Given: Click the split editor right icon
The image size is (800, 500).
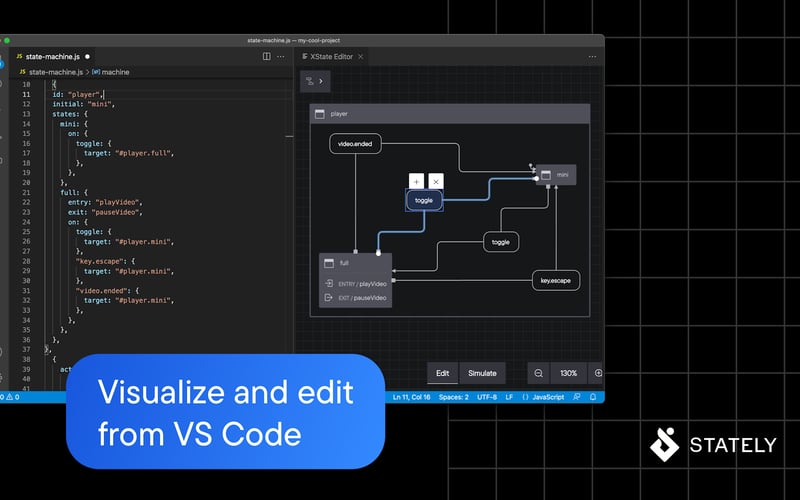Looking at the screenshot, I should 266,57.
